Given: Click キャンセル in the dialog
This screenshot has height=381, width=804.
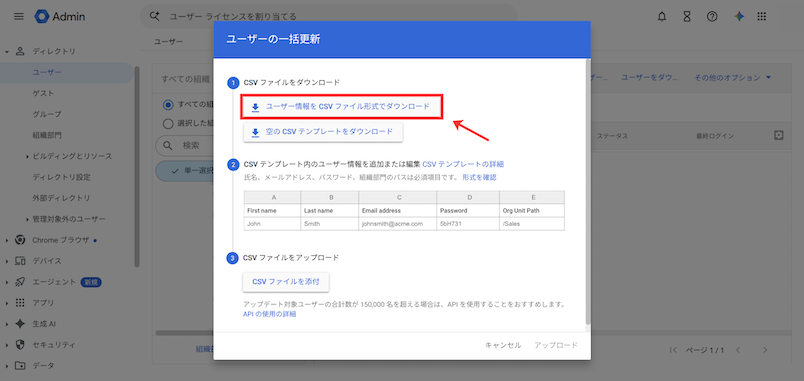Looking at the screenshot, I should [503, 345].
